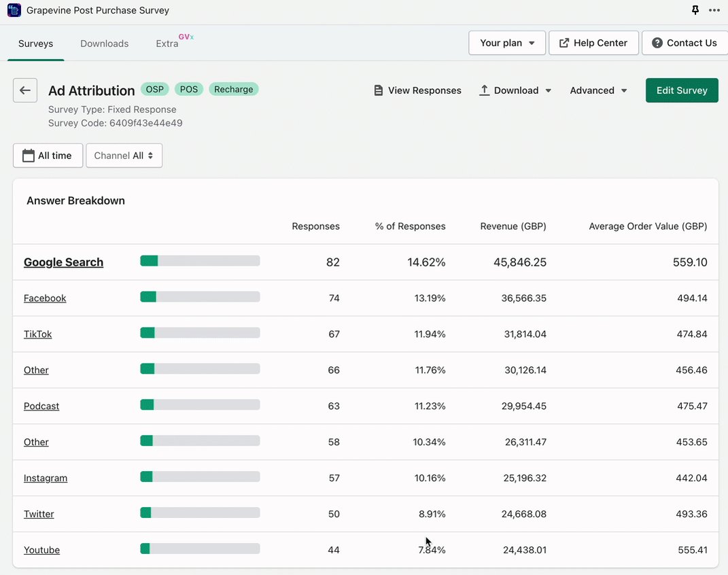Click the Download upload-arrow icon

[484, 90]
